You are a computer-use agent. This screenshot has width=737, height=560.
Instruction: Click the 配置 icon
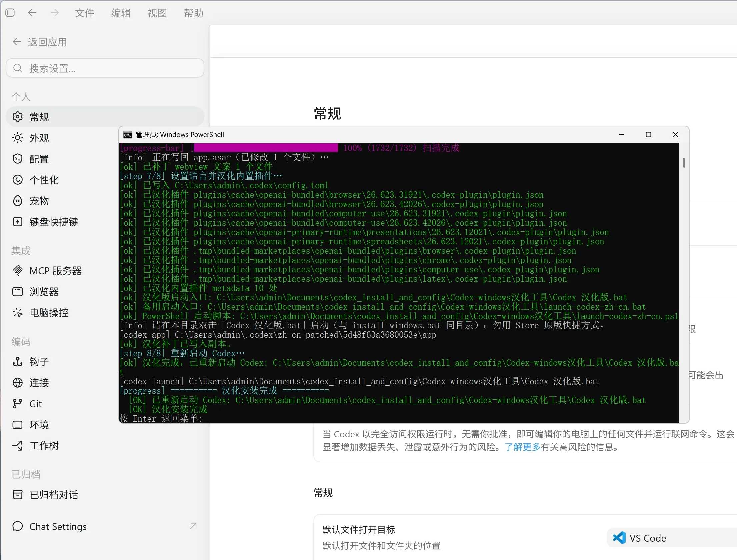(17, 159)
